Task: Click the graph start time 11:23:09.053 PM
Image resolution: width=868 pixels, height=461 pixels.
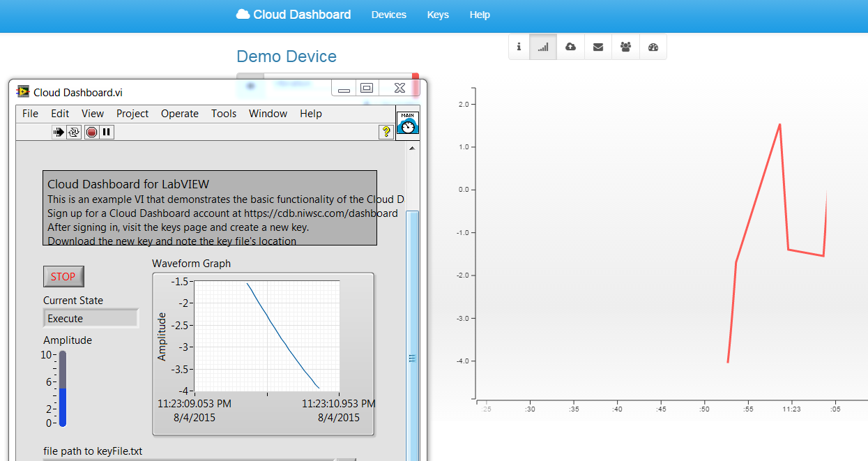Action: point(195,404)
